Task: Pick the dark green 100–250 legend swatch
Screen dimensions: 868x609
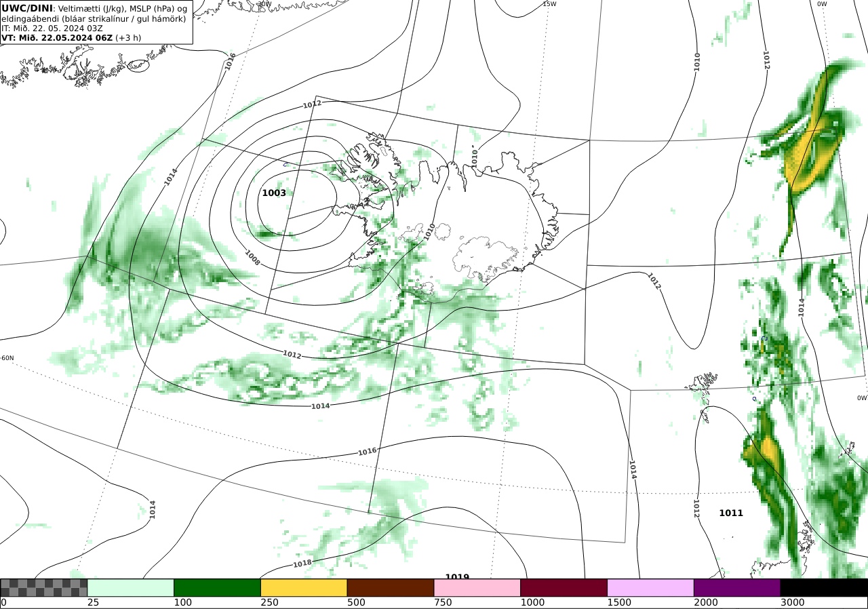Action: tap(218, 587)
